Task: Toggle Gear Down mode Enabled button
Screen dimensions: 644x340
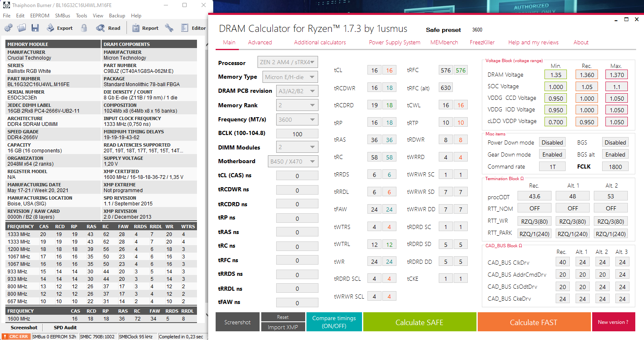Action: click(552, 154)
